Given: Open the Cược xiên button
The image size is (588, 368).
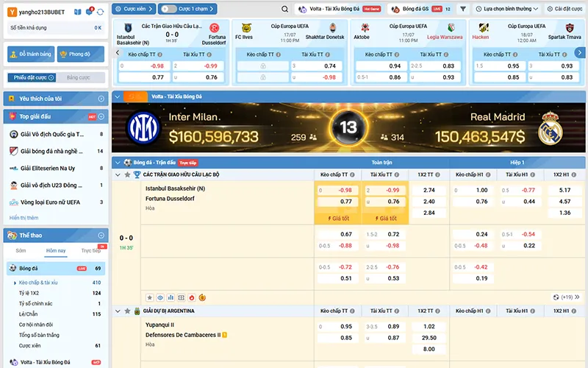Looking at the screenshot, I should pyautogui.click(x=134, y=9).
